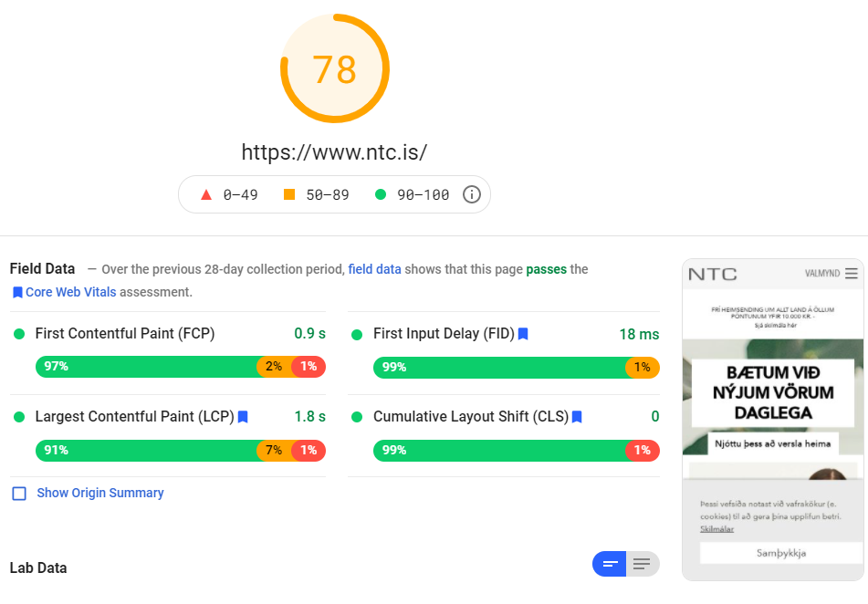Click the https://www.ntc.is/ URL text
The height and width of the screenshot is (604, 868).
point(334,152)
